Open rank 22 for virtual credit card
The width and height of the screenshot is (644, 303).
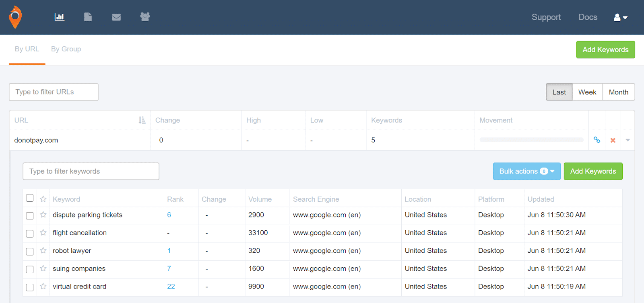pyautogui.click(x=171, y=287)
